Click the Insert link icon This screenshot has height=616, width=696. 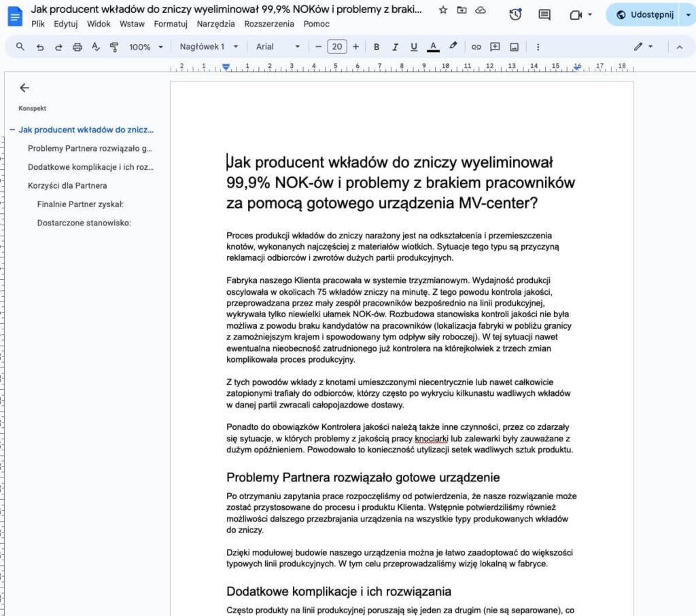click(x=476, y=46)
